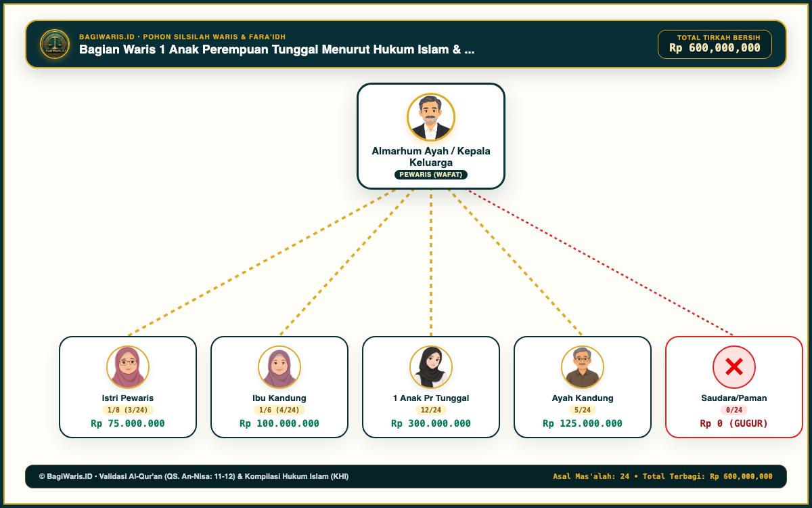
Task: Click the Rp 75.000.000 amount
Action: click(128, 423)
